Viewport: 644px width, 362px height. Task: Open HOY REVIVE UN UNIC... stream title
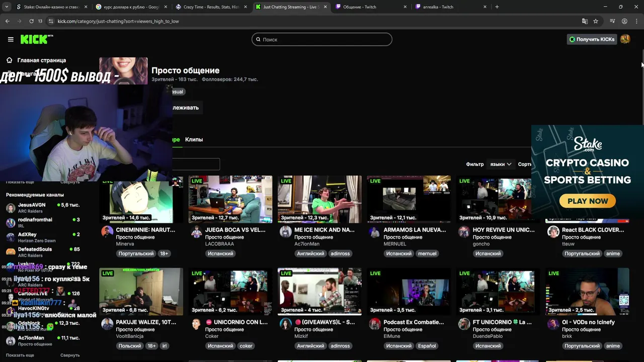coord(504,230)
